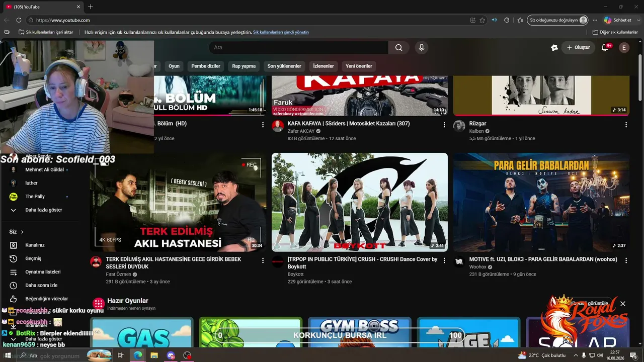Open the Hazır Oyunlar section icon
The image size is (644, 362).
[x=99, y=303]
